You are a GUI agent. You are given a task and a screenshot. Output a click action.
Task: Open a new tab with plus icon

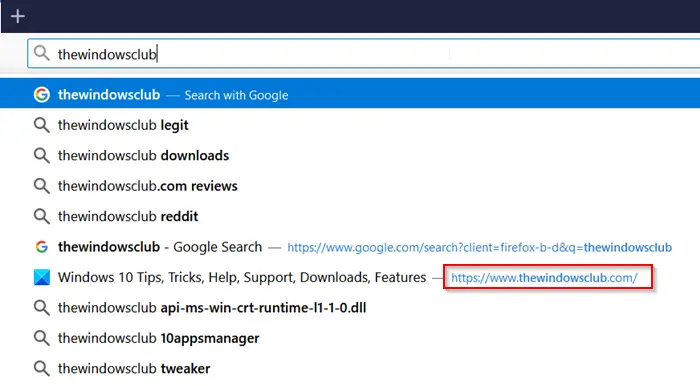(18, 17)
